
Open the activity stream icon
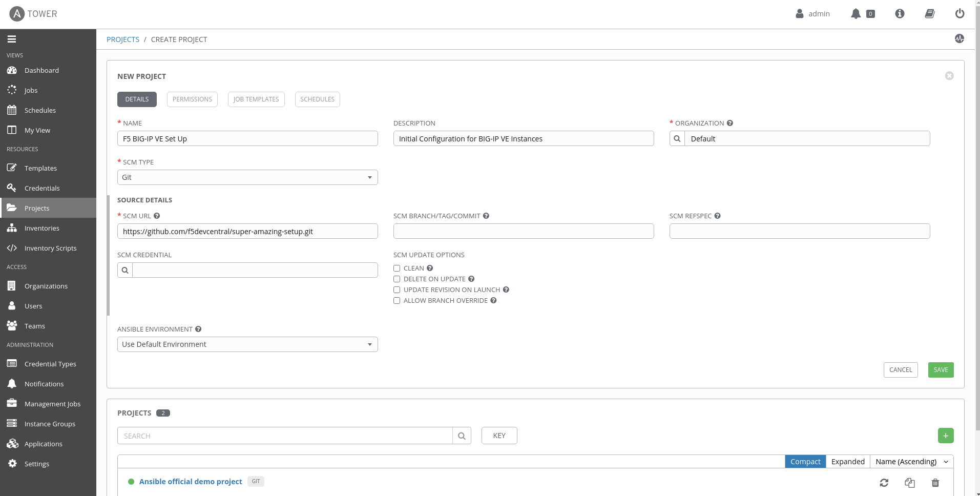[959, 39]
